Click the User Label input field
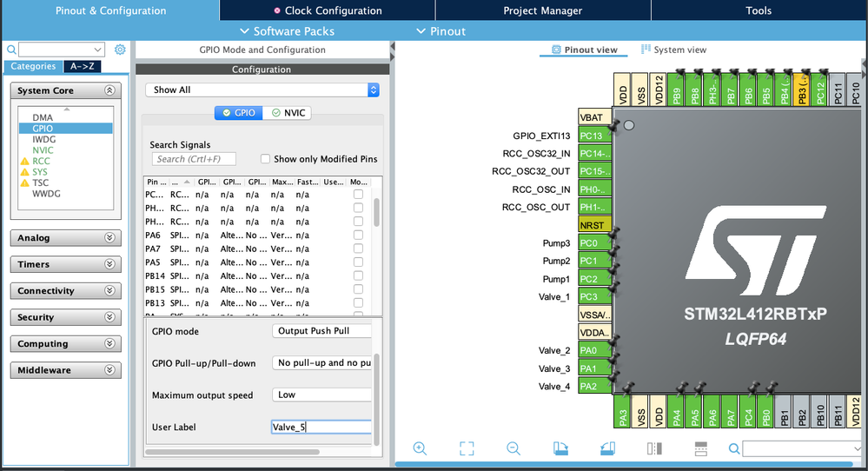This screenshot has height=471, width=868. coord(321,427)
